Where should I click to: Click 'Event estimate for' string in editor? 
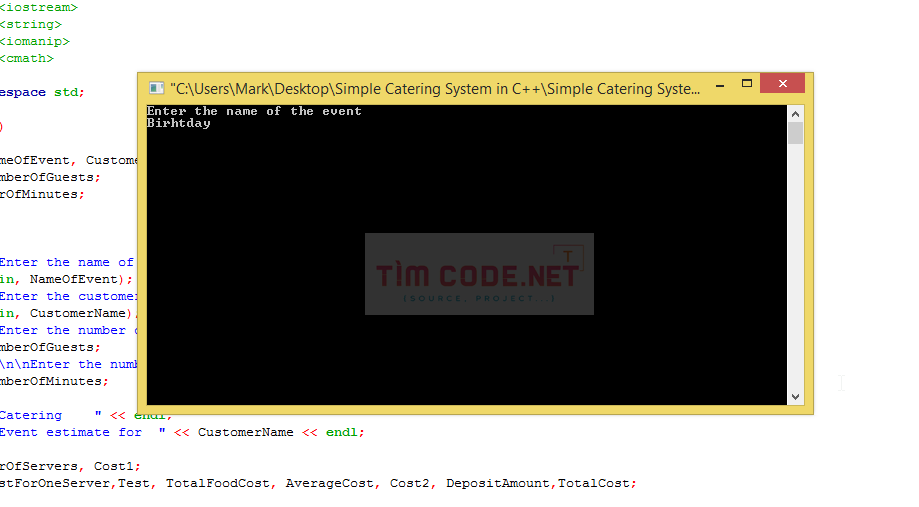coord(70,433)
